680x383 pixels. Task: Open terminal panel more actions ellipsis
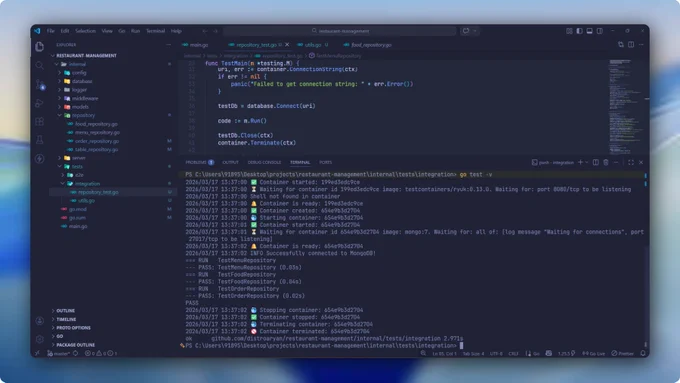(x=616, y=162)
